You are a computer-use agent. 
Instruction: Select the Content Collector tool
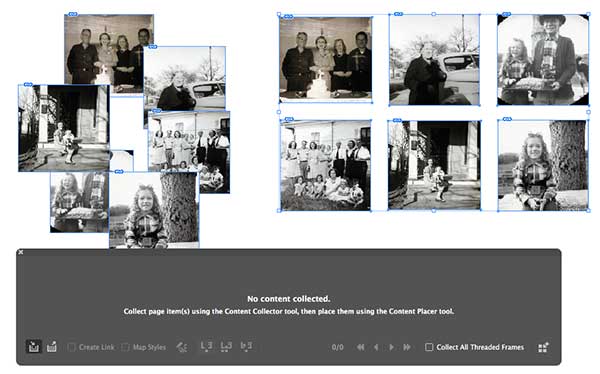point(34,347)
